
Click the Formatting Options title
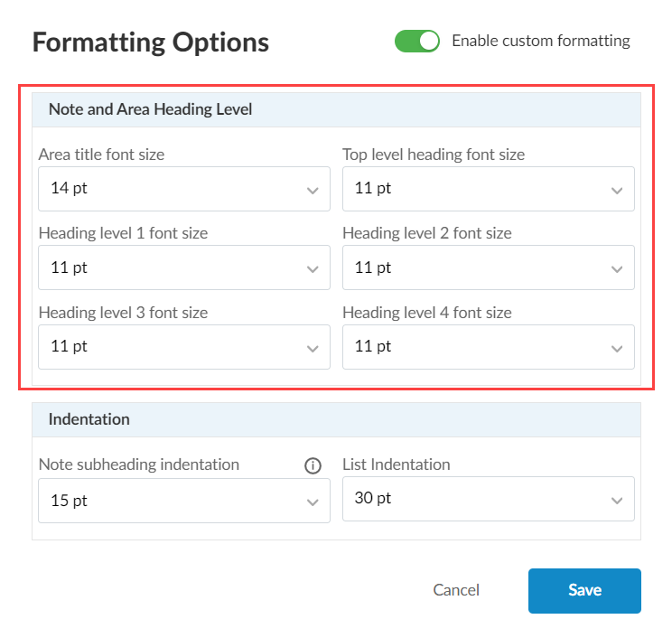click(x=150, y=42)
